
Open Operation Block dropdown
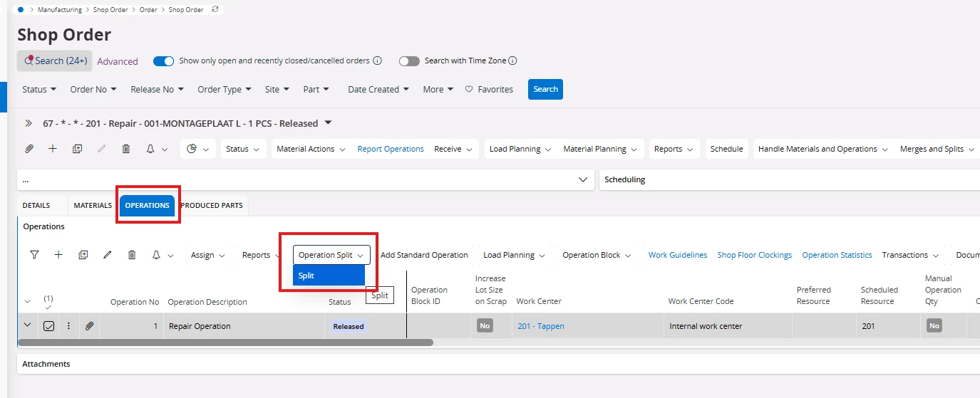(x=597, y=255)
